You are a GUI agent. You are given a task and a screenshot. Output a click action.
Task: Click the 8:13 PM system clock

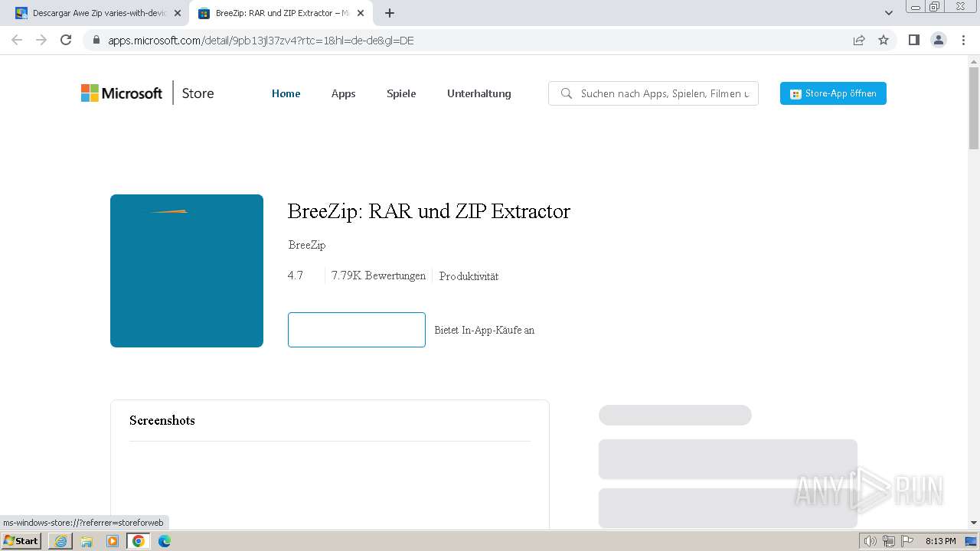tap(941, 541)
